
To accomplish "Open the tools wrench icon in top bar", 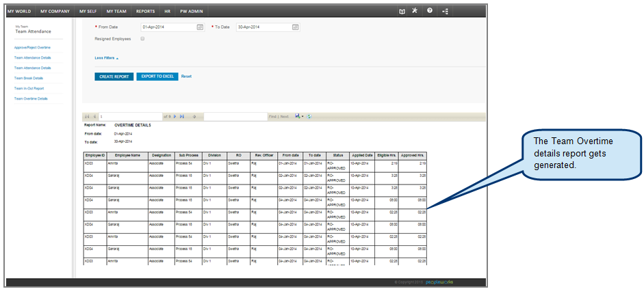I will point(415,11).
